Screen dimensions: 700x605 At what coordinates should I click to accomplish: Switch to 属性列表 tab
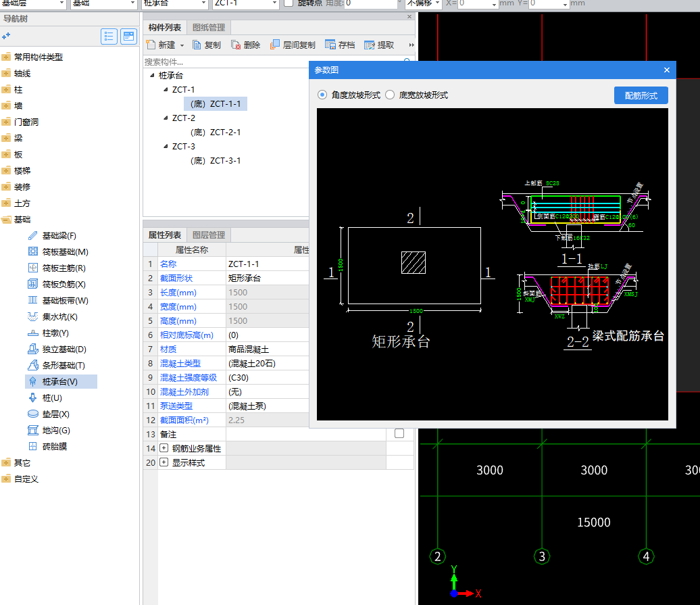point(165,235)
